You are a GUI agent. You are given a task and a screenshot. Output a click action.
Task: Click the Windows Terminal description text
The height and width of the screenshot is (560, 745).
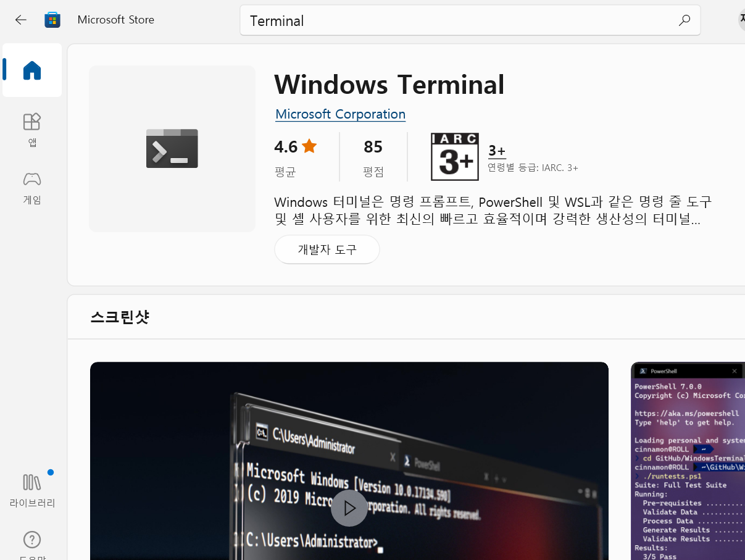pos(493,210)
